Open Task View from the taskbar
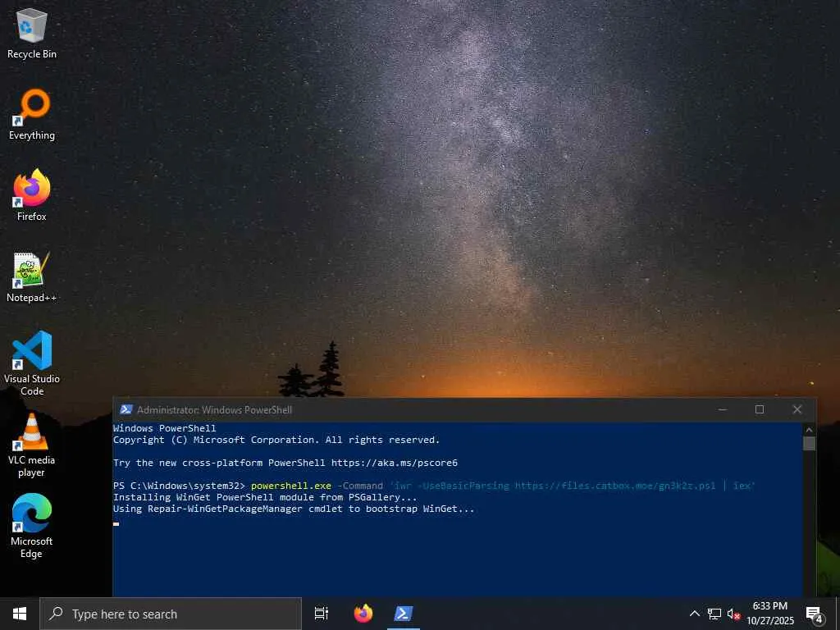 [322, 614]
